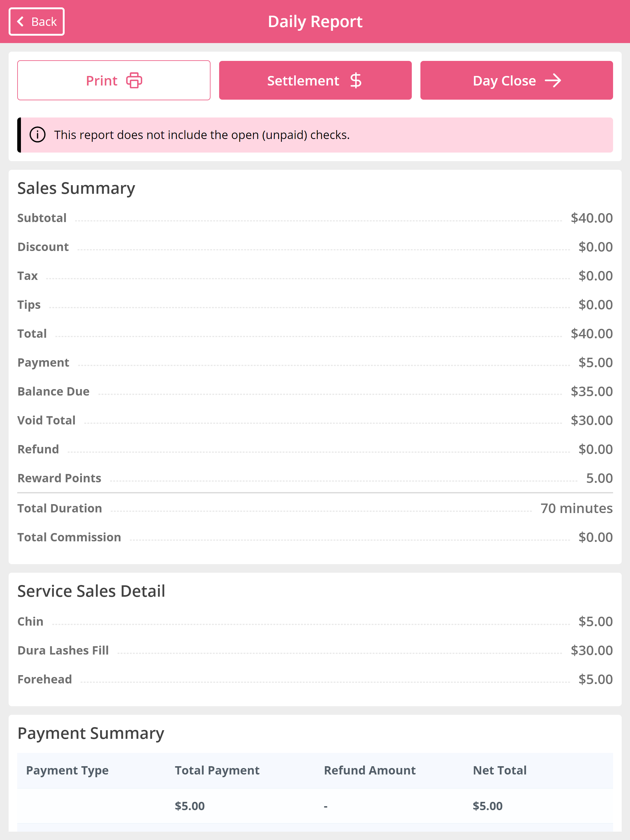Click the Dura Lashes Fill service row
The height and width of the screenshot is (840, 630).
click(x=315, y=651)
